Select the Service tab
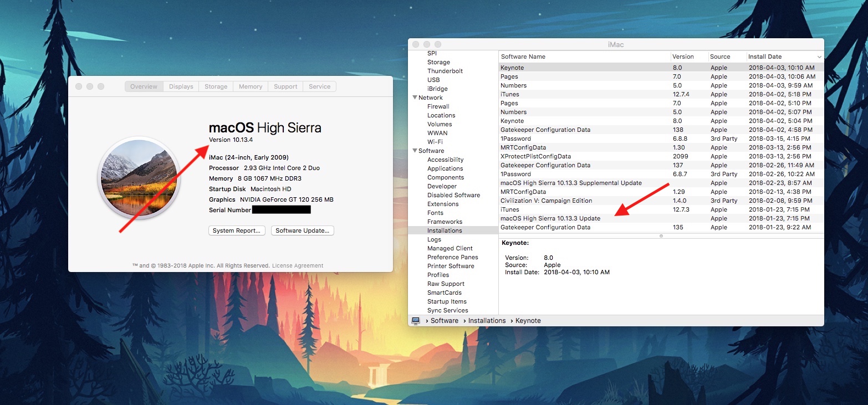 (x=320, y=86)
